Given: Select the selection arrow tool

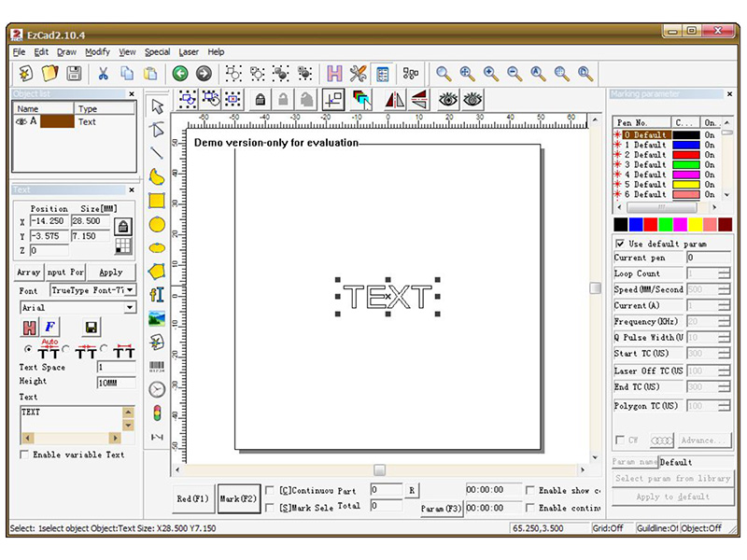Looking at the screenshot, I should (x=158, y=105).
